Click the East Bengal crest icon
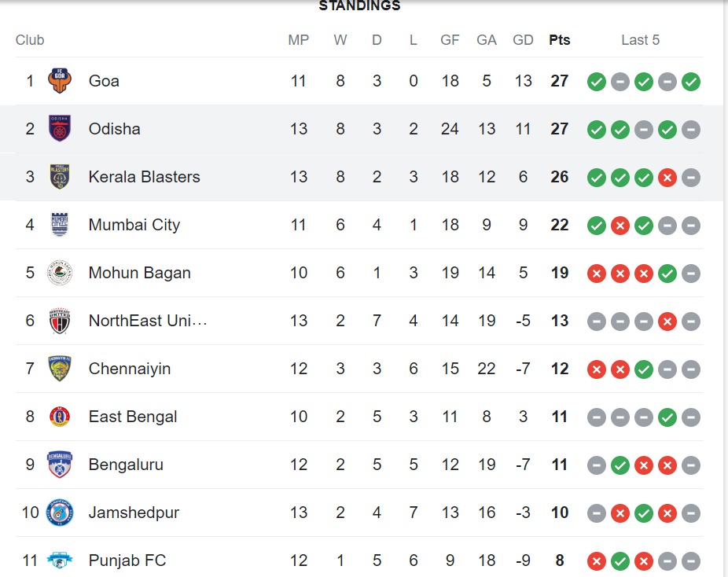Image resolution: width=728 pixels, height=577 pixels. pos(60,417)
